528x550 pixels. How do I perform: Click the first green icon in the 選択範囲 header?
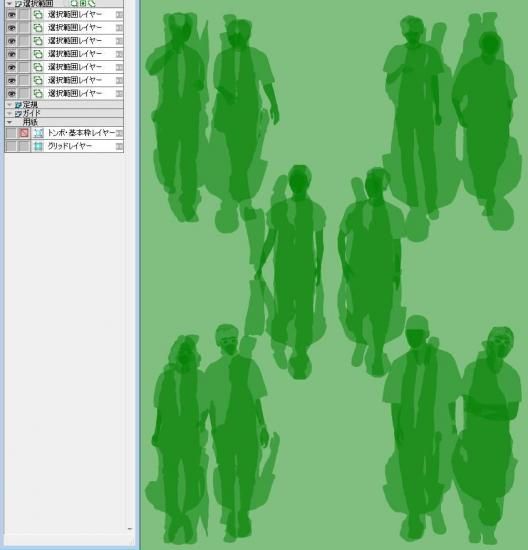pyautogui.click(x=74, y=4)
